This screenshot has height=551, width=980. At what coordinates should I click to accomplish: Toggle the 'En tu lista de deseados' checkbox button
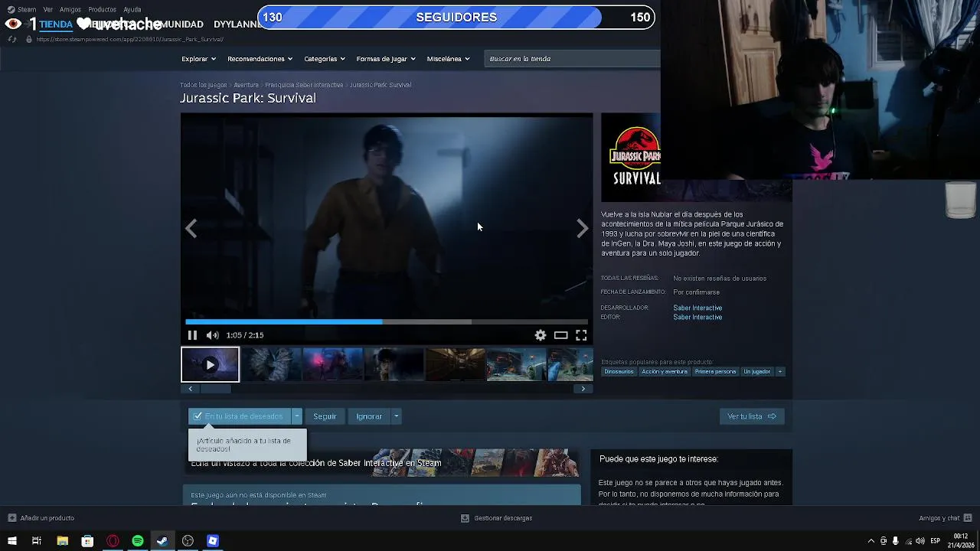pos(240,416)
